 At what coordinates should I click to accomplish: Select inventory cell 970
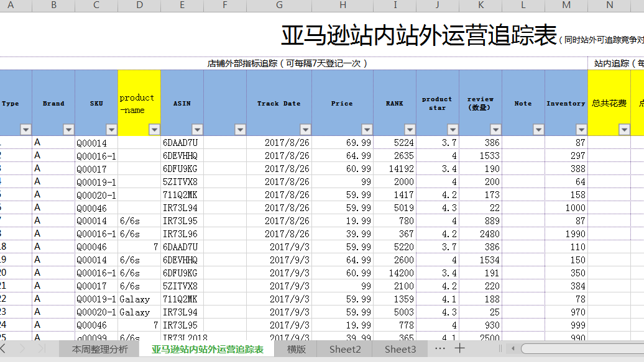point(566,312)
